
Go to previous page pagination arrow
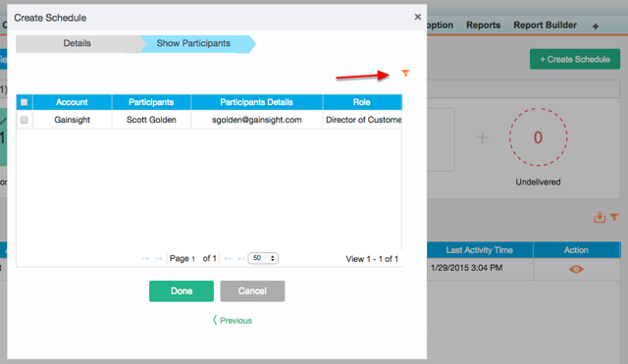coord(159,259)
